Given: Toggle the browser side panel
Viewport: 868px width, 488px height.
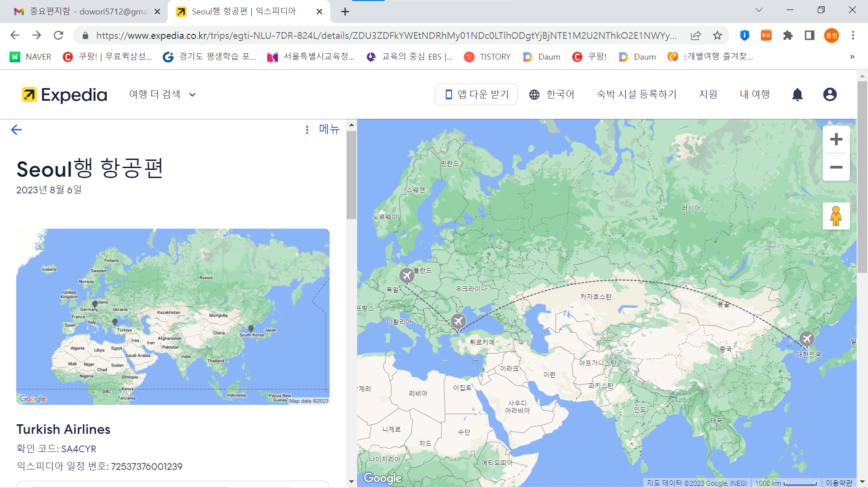Looking at the screenshot, I should (x=809, y=35).
